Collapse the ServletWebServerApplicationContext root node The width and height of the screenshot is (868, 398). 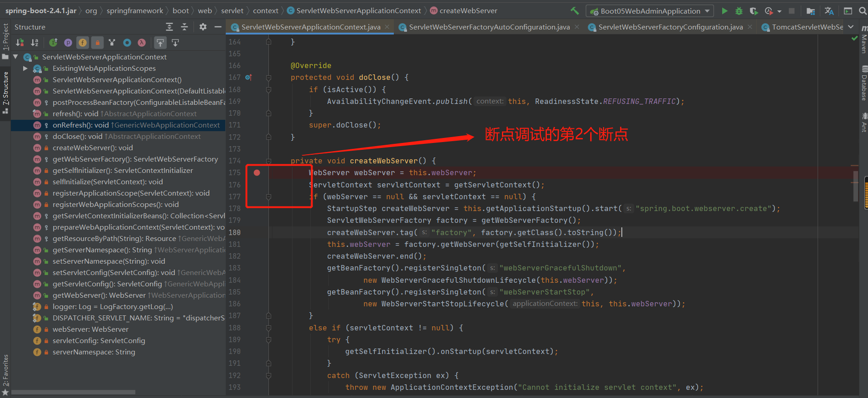pos(16,57)
